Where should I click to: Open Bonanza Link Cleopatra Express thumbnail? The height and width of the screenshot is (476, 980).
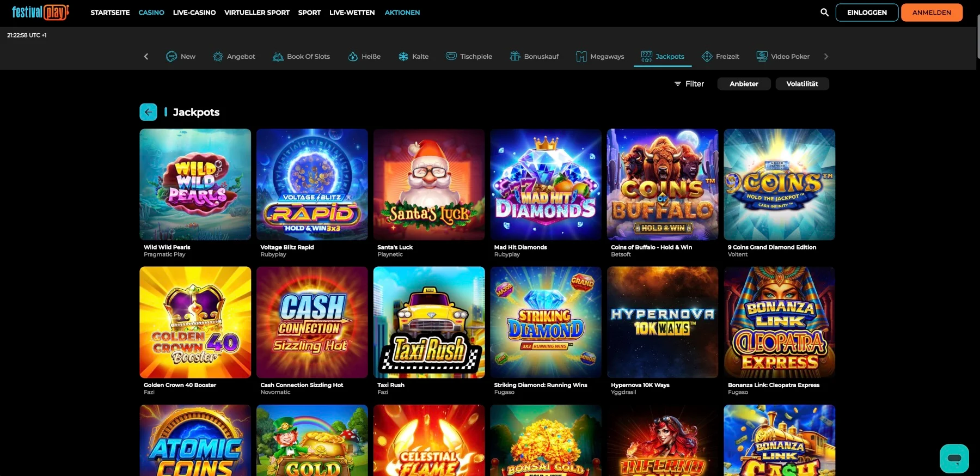pos(780,322)
